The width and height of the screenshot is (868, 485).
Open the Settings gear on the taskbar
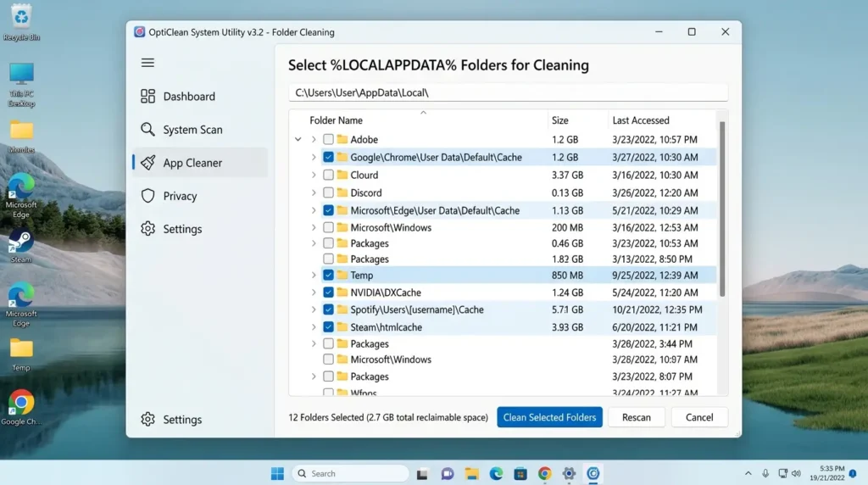[569, 474]
